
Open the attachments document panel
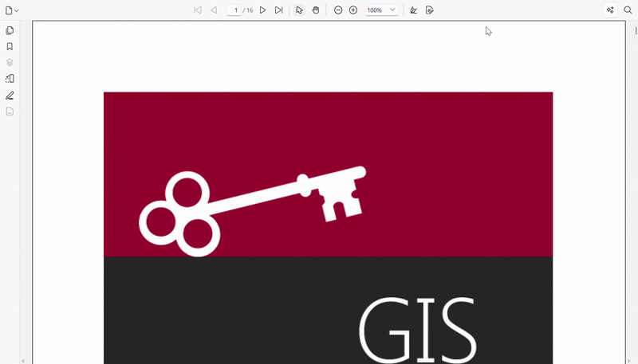pos(10,112)
